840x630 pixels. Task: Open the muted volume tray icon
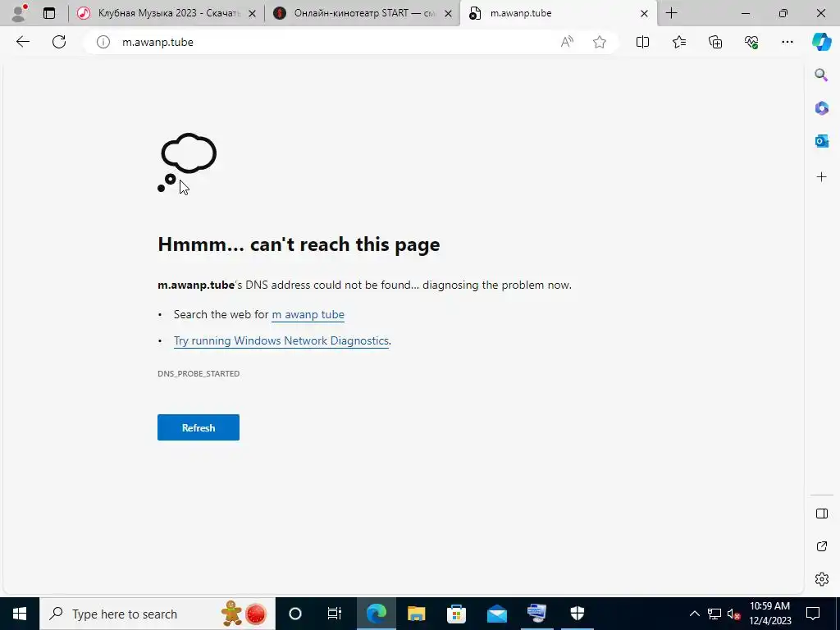point(734,614)
